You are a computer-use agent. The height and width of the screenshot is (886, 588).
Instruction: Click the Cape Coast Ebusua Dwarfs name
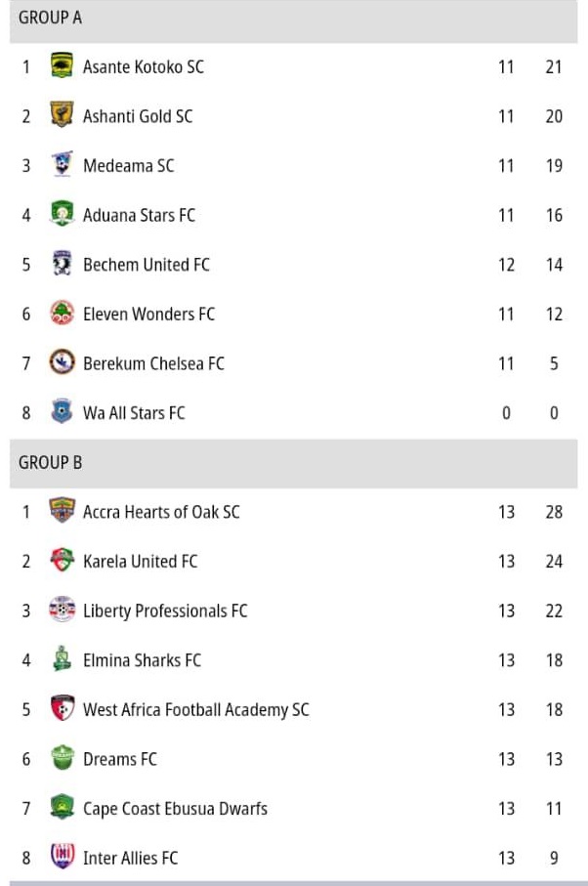pos(175,809)
